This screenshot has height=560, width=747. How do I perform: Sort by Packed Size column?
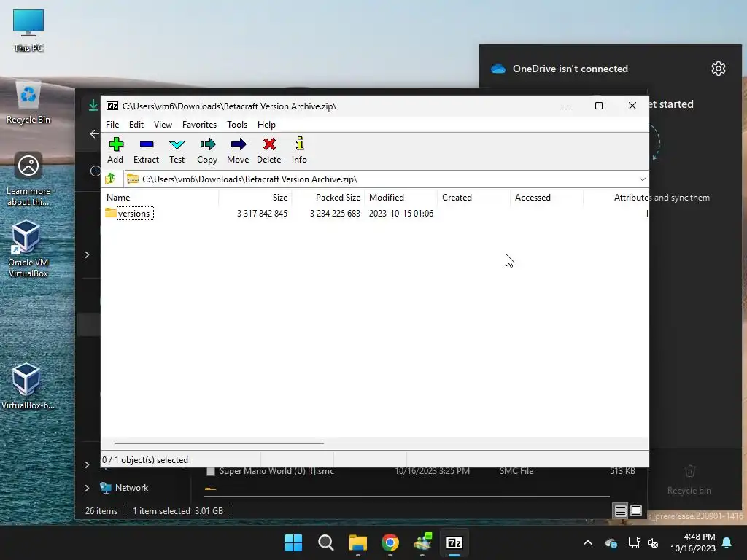[x=328, y=197]
